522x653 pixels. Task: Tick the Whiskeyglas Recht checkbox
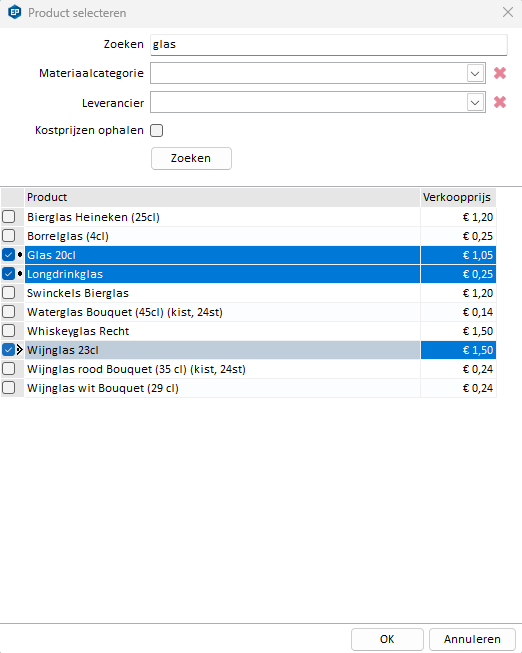8,331
